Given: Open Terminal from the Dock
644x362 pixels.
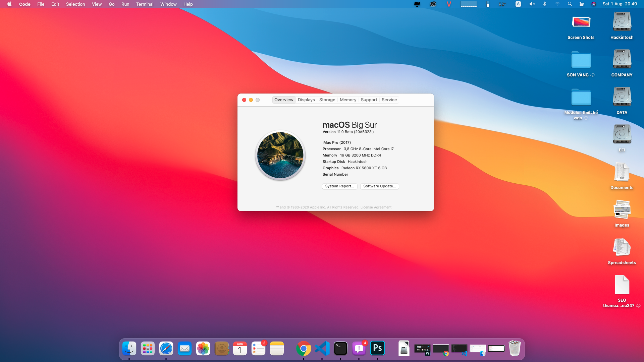Looking at the screenshot, I should [340, 349].
